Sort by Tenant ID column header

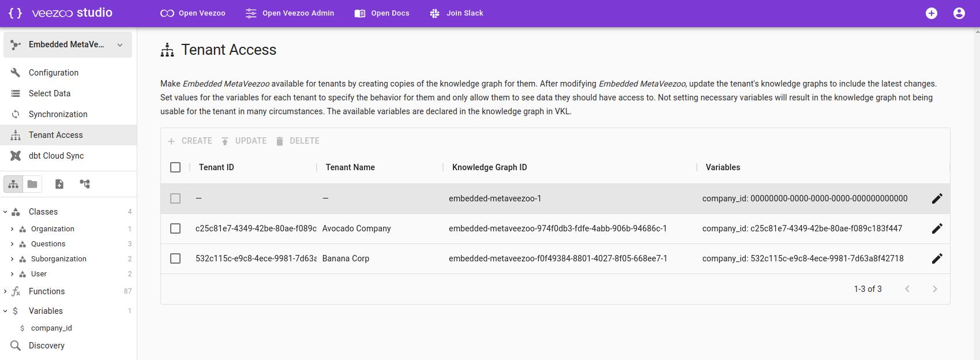(216, 167)
